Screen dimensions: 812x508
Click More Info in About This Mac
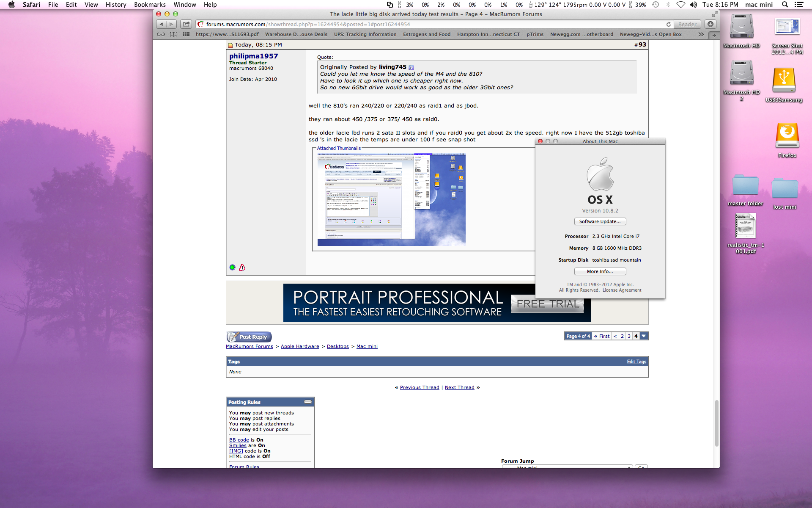(600, 271)
